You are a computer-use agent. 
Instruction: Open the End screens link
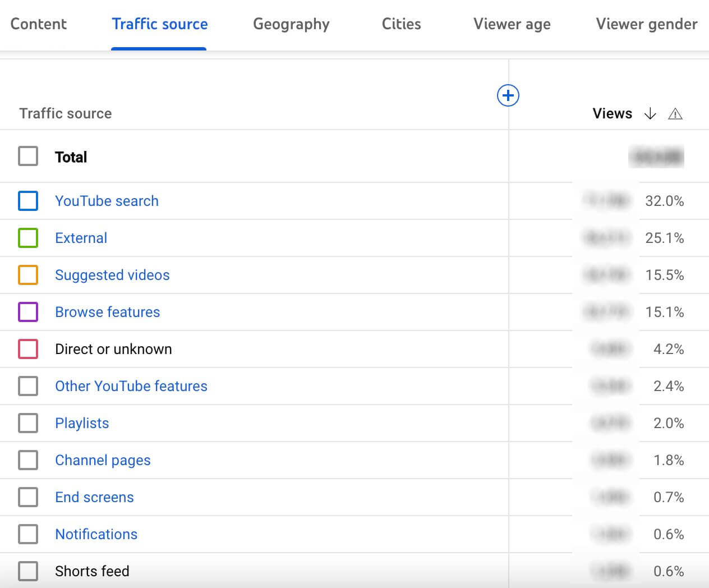coord(94,497)
